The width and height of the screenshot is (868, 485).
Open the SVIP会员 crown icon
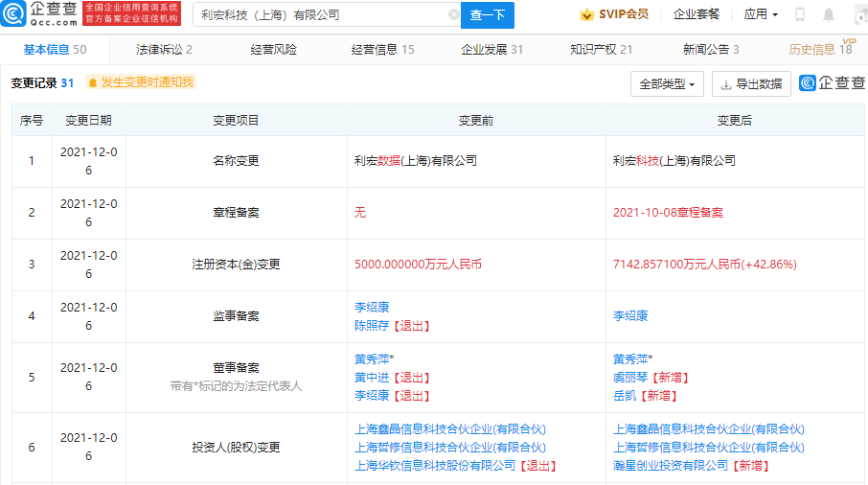coord(586,14)
